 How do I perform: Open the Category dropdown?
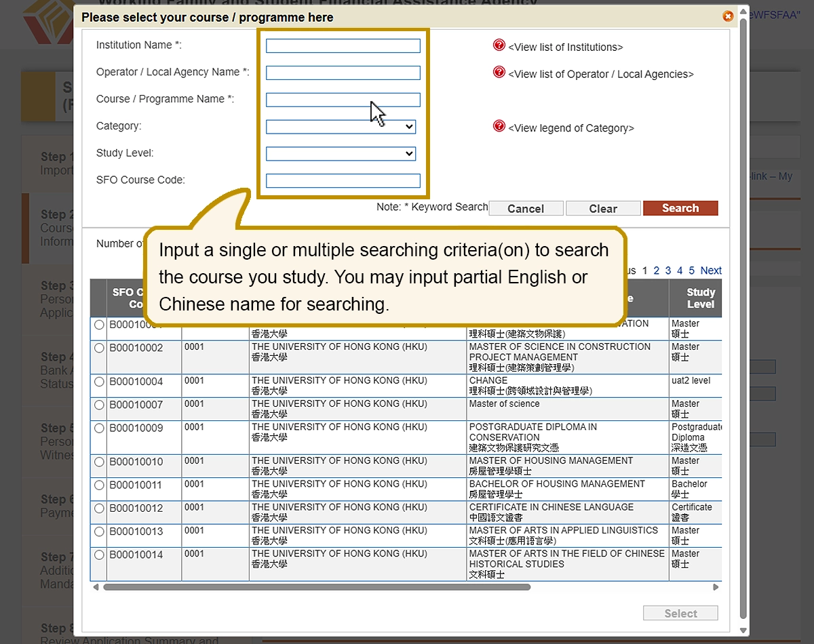(341, 127)
